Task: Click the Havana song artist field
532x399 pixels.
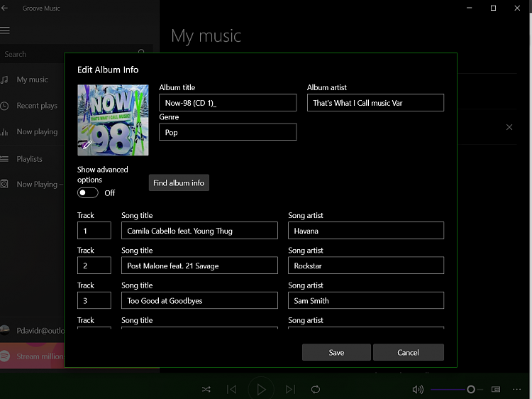Action: 366,231
